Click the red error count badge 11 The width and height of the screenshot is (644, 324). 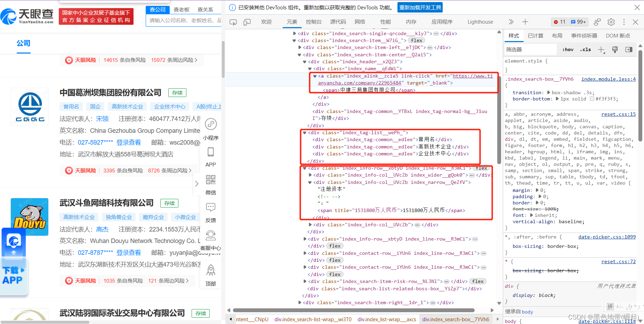(560, 22)
